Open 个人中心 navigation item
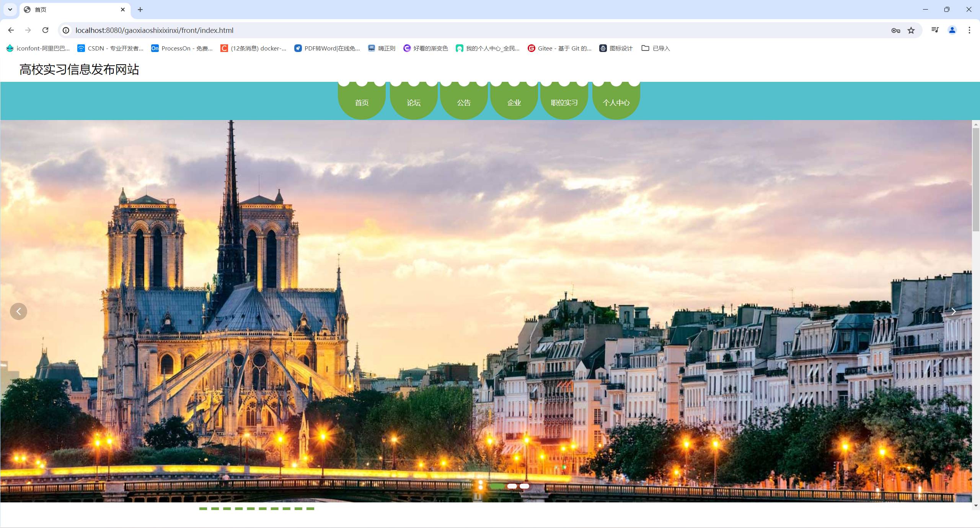This screenshot has height=528, width=980. (616, 102)
